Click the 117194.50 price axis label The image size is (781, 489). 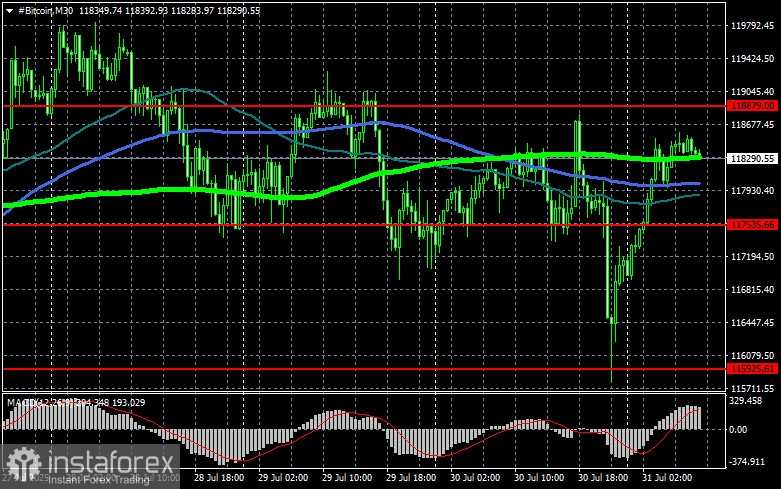click(x=752, y=256)
